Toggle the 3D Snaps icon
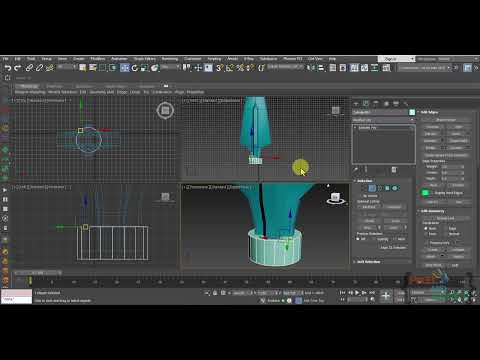Viewport: 480px width, 360px height. 219,68
